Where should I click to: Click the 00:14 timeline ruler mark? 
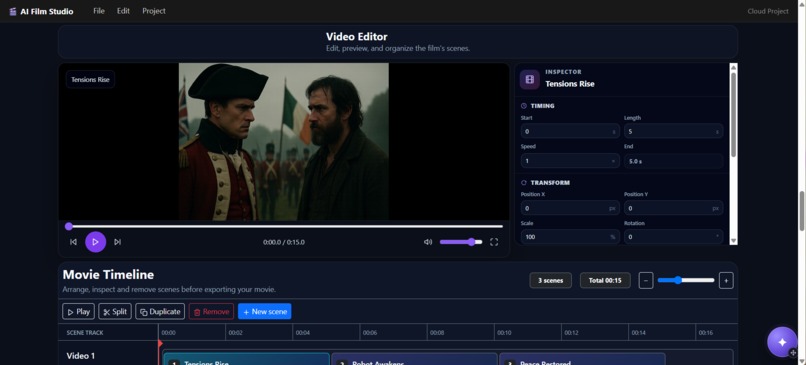click(x=639, y=333)
